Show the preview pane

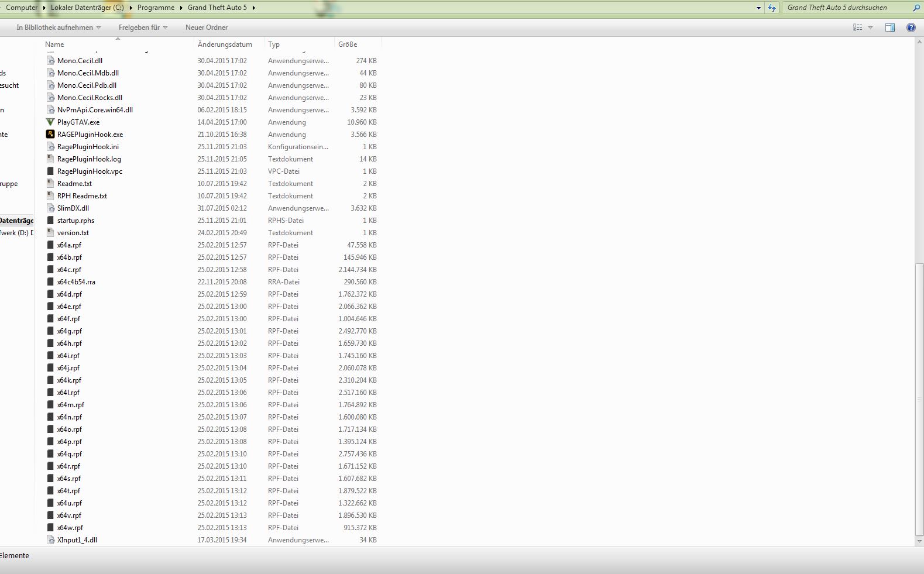(890, 28)
